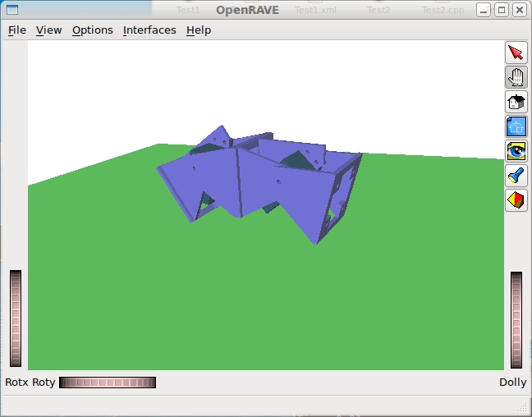Open the File menu

coord(16,30)
